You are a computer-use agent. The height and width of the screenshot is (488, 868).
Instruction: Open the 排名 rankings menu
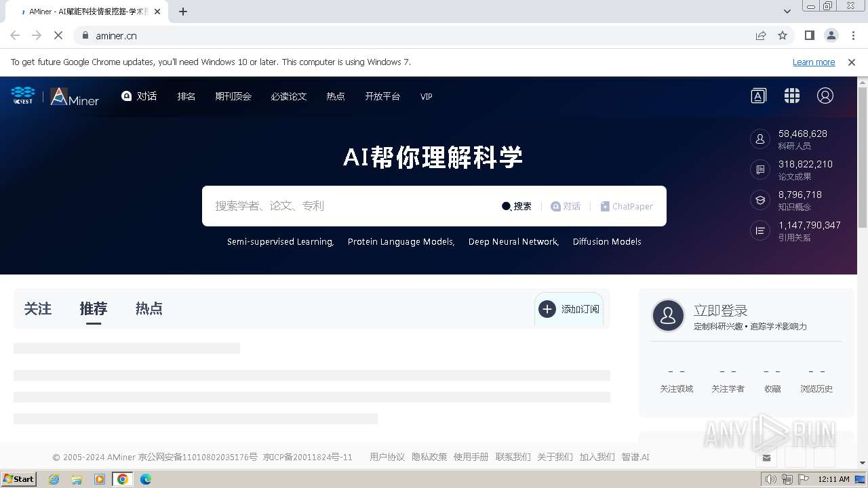pyautogui.click(x=186, y=96)
